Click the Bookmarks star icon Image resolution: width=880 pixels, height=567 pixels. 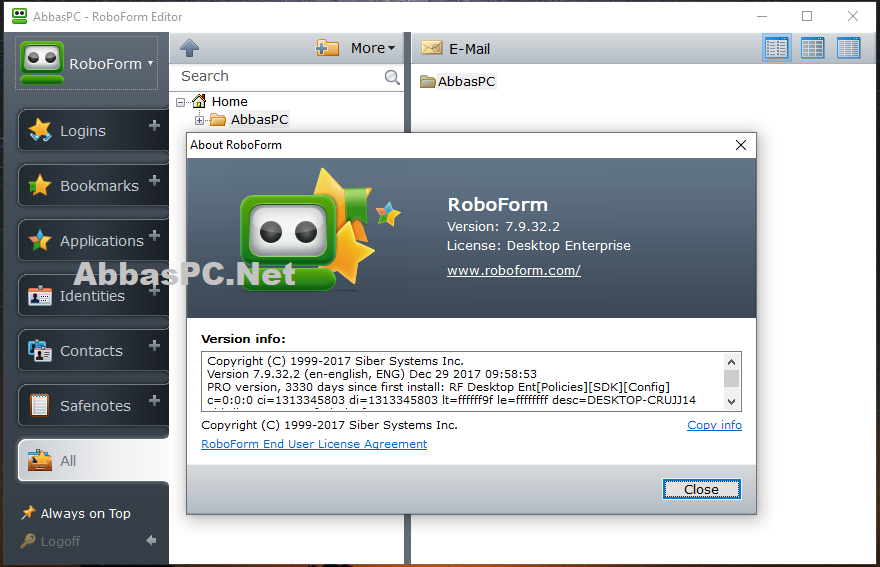pos(40,185)
